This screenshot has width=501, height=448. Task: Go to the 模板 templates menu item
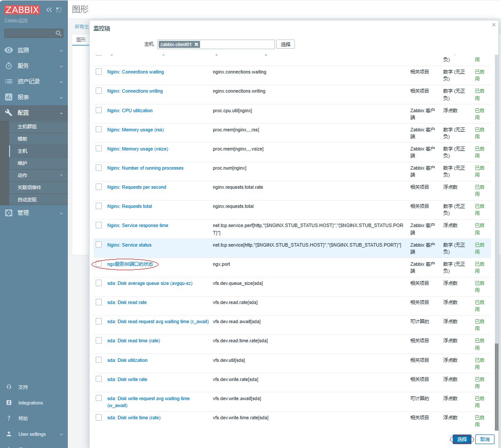(22, 139)
